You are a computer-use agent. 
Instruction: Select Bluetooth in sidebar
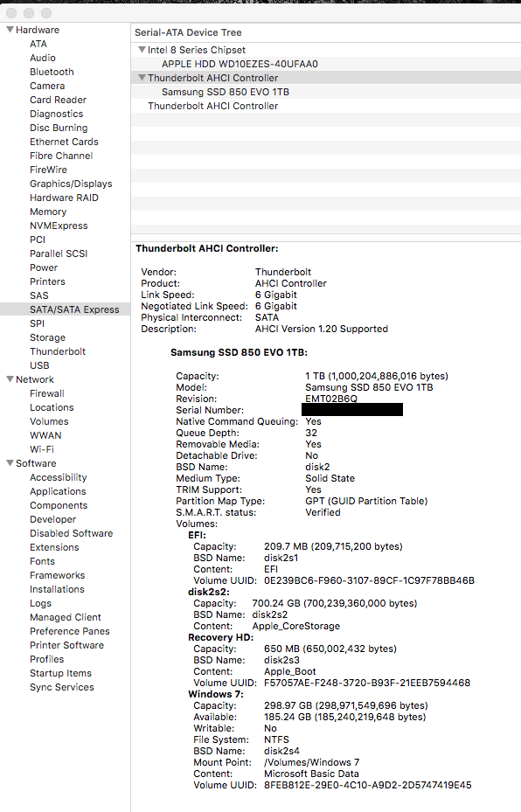[x=52, y=72]
